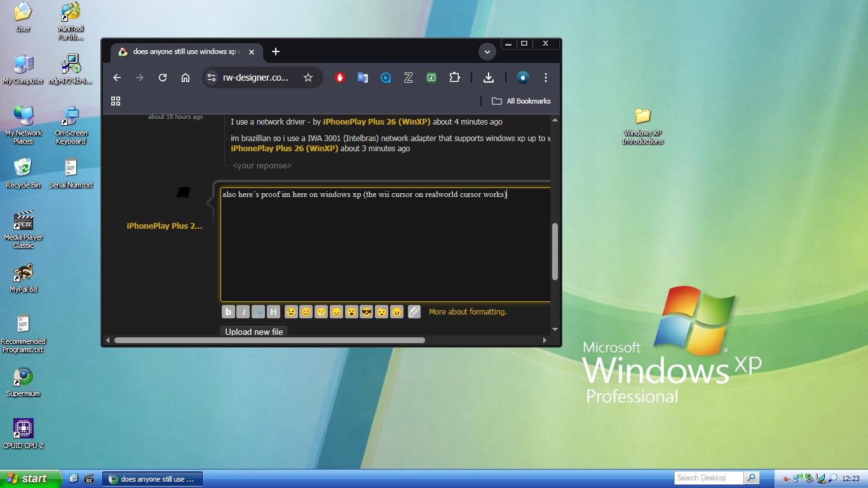Open the More about formatting link

468,312
